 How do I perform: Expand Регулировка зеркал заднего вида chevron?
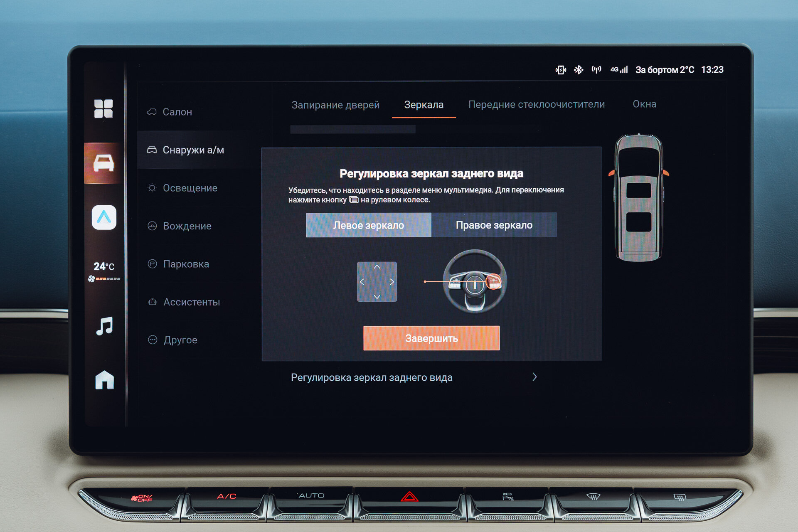(x=534, y=377)
